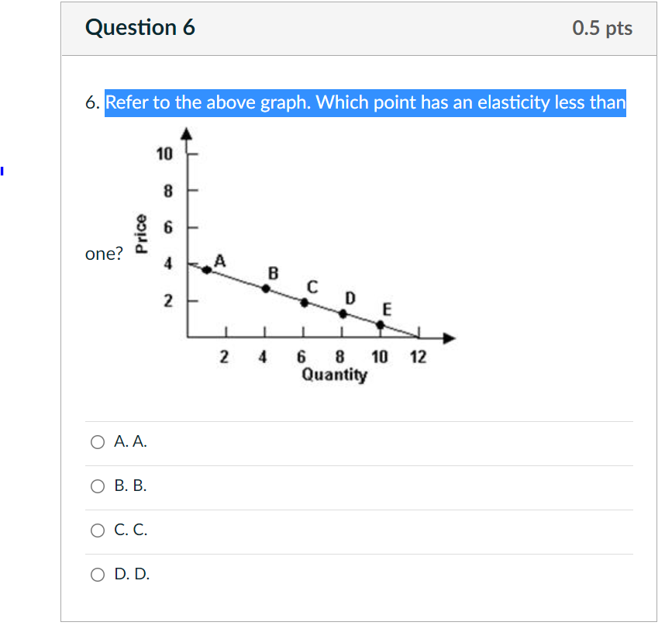The image size is (672, 636).
Task: Click point D on the demand curve
Action: point(343,313)
